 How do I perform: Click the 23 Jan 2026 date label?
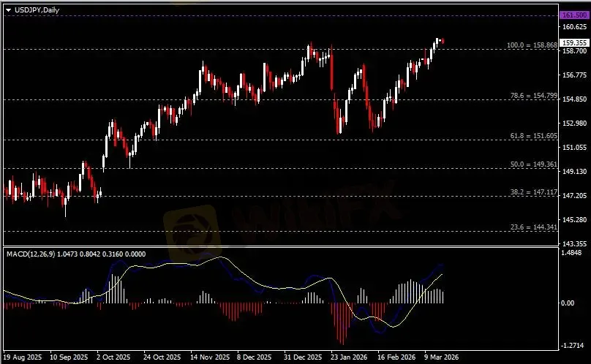[349, 357]
